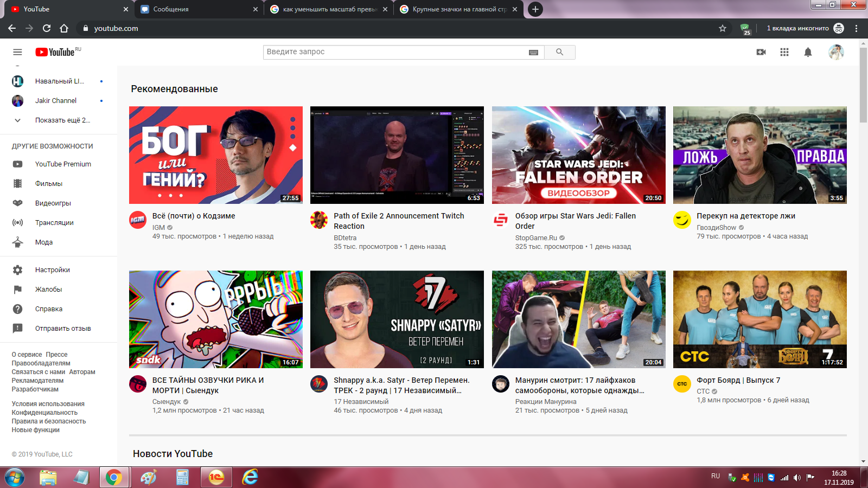Click the browser back arrow

(12, 28)
